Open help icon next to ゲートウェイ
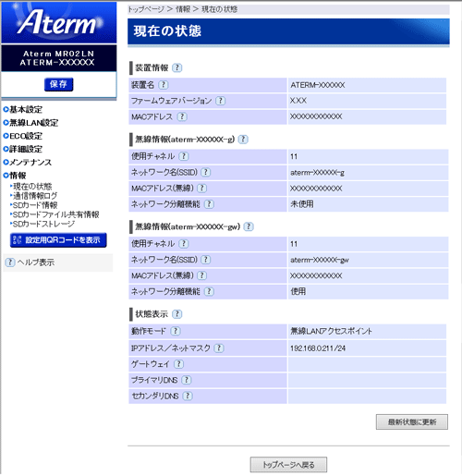This screenshot has width=462, height=476. [178, 364]
